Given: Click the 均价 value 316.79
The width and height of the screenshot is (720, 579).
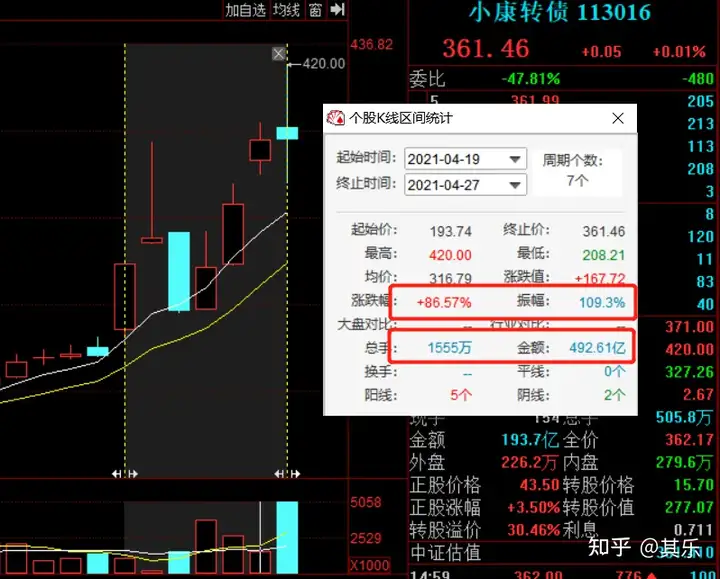Looking at the screenshot, I should tap(450, 279).
